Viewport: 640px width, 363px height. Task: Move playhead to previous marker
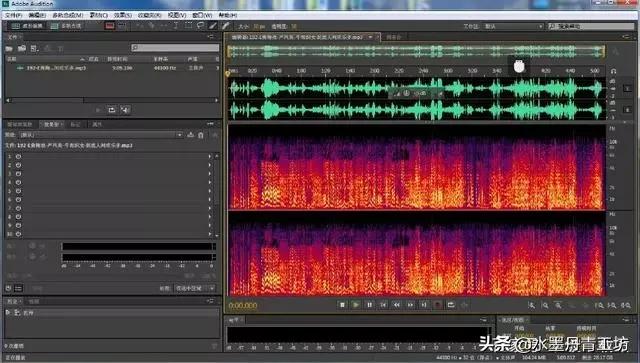[383, 305]
